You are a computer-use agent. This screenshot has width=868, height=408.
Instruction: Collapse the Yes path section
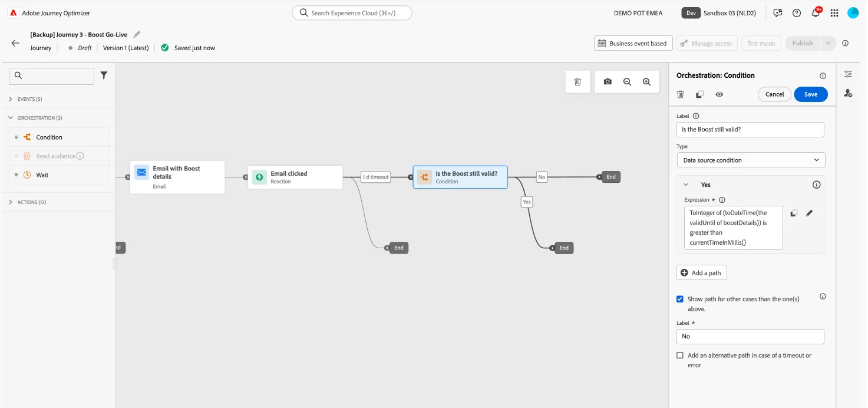(686, 185)
